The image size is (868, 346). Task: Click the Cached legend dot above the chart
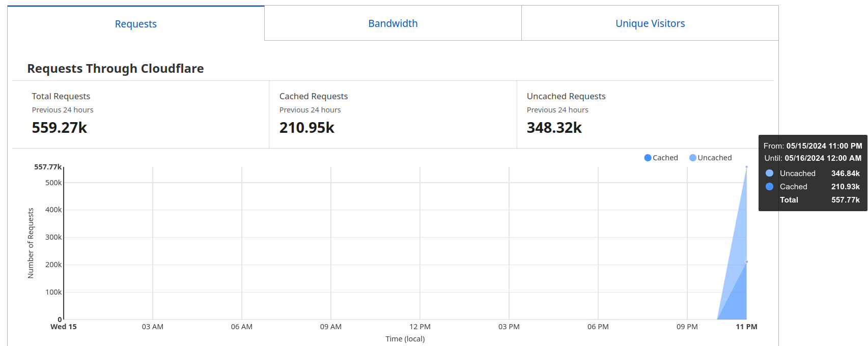tap(648, 158)
